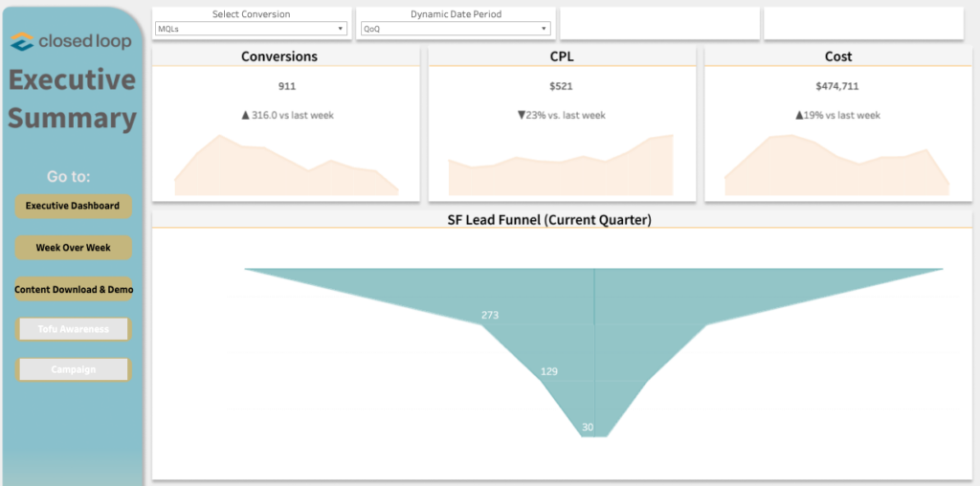Image resolution: width=980 pixels, height=486 pixels.
Task: Click the 273 funnel stage label
Action: (x=490, y=315)
